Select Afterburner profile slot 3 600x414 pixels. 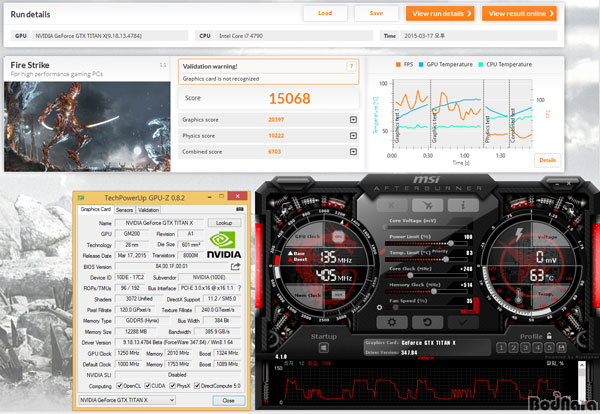[x=525, y=347]
